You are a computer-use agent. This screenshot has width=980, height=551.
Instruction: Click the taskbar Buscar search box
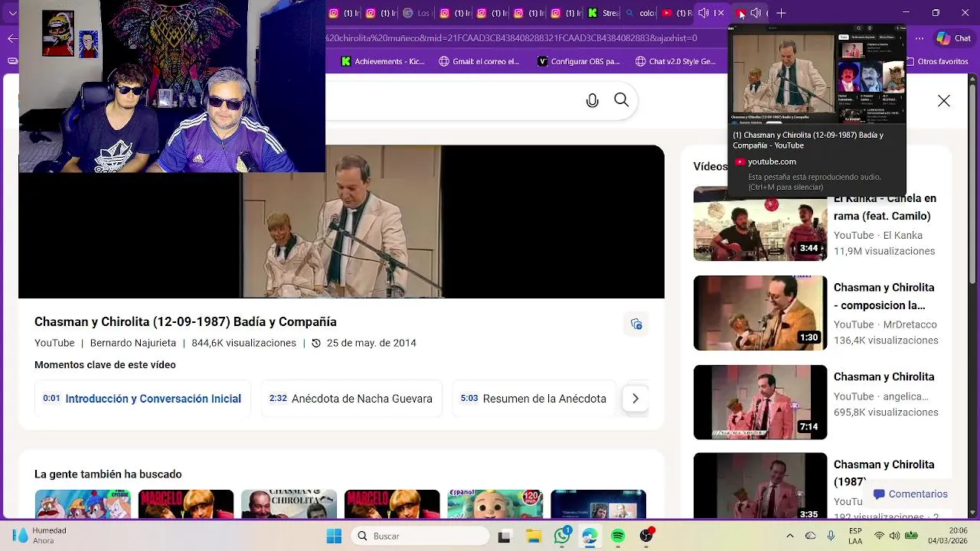(420, 536)
